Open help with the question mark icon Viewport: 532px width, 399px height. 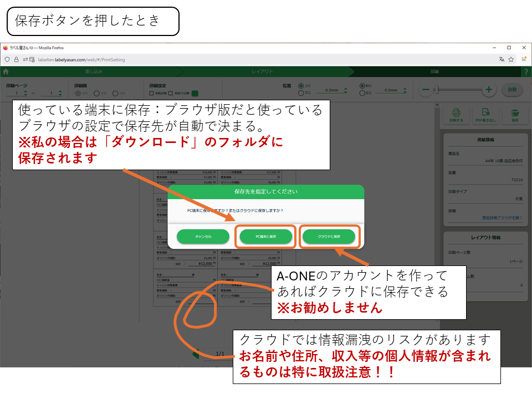click(525, 72)
